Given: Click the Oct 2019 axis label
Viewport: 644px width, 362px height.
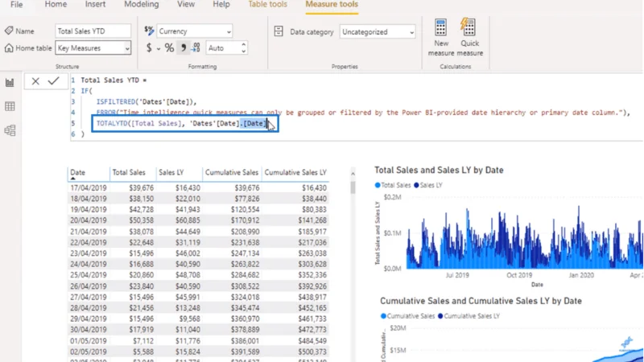Looking at the screenshot, I should click(x=519, y=275).
